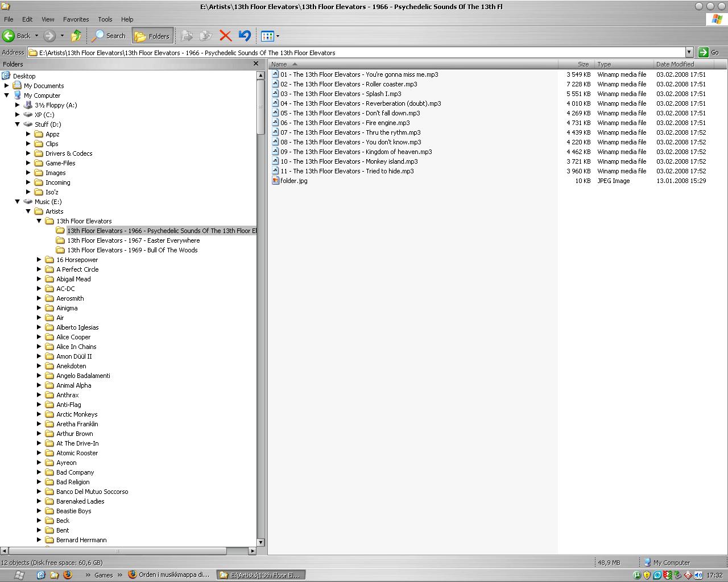This screenshot has height=582, width=728.
Task: Select the Arctic Monkeys folder
Action: (77, 414)
